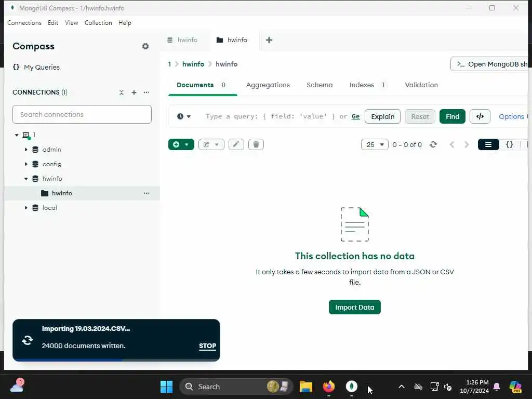Viewport: 532px width, 399px height.
Task: Add new connection plus icon
Action: point(134,92)
